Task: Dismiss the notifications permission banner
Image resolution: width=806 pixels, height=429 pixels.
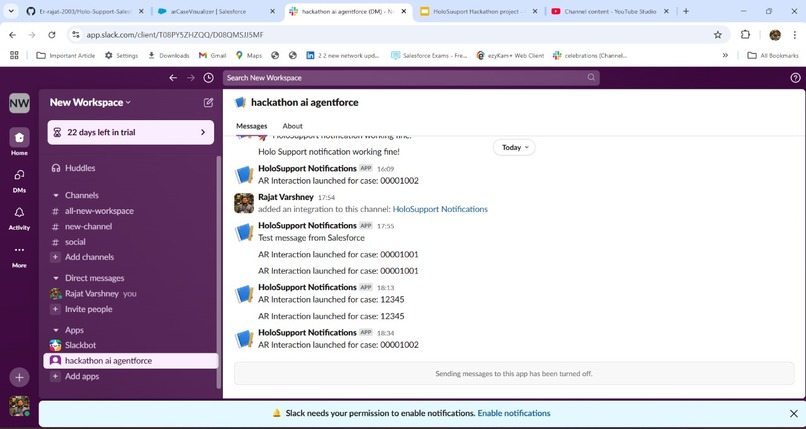Action: pos(794,414)
